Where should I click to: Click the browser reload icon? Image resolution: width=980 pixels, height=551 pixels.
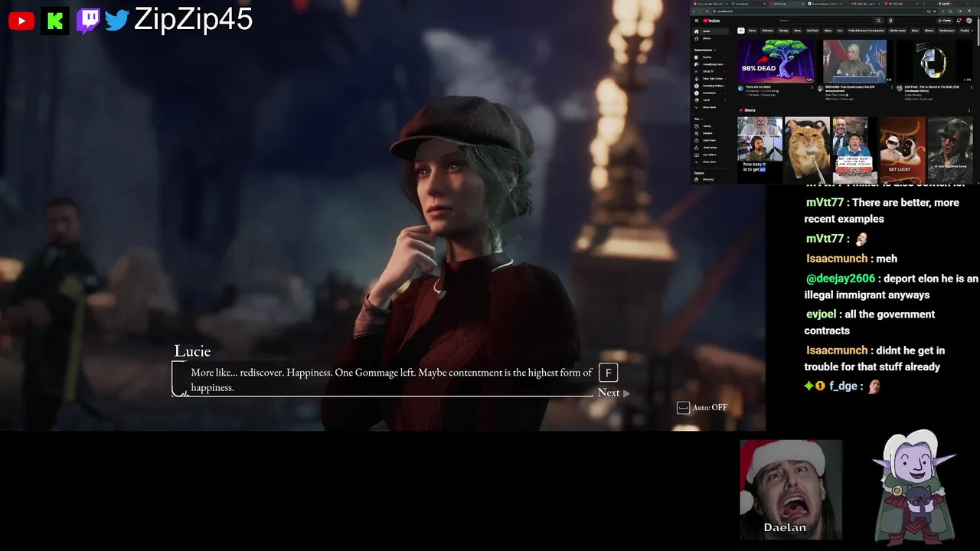[707, 11]
